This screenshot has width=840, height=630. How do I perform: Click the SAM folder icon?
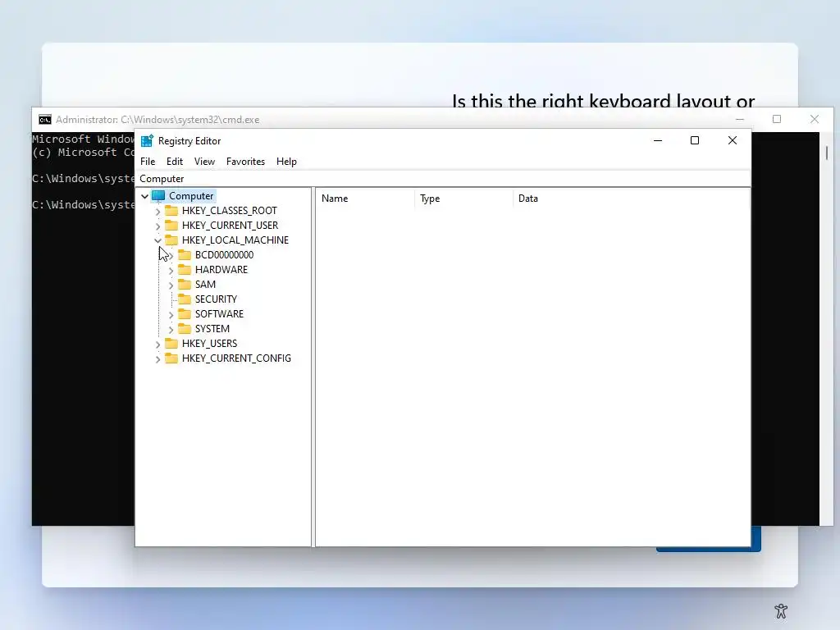pyautogui.click(x=185, y=284)
